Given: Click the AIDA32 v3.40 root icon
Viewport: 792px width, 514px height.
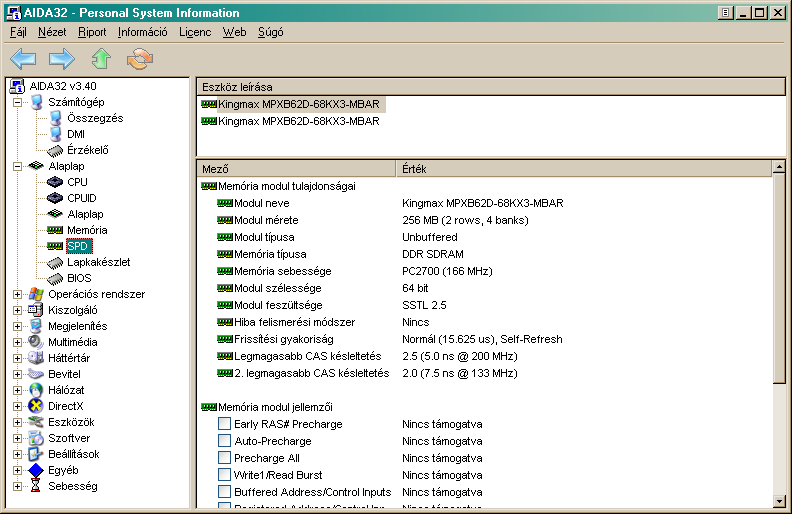Looking at the screenshot, I should [x=17, y=86].
